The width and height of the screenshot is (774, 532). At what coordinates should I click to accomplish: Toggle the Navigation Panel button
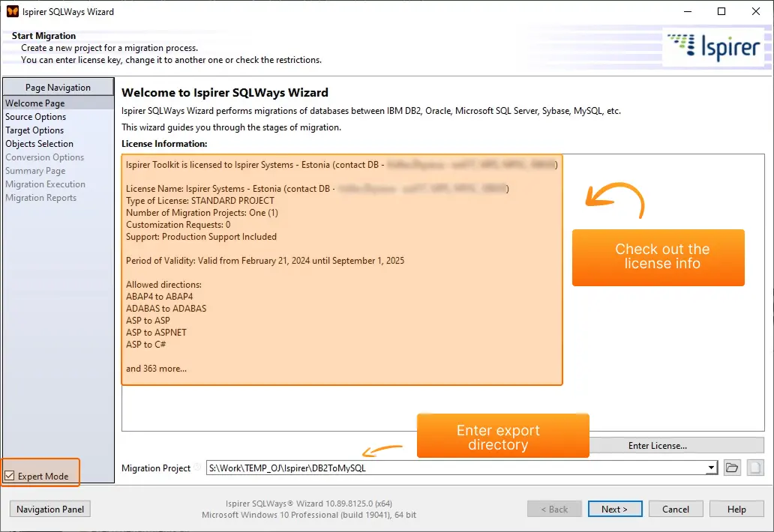[x=50, y=509]
